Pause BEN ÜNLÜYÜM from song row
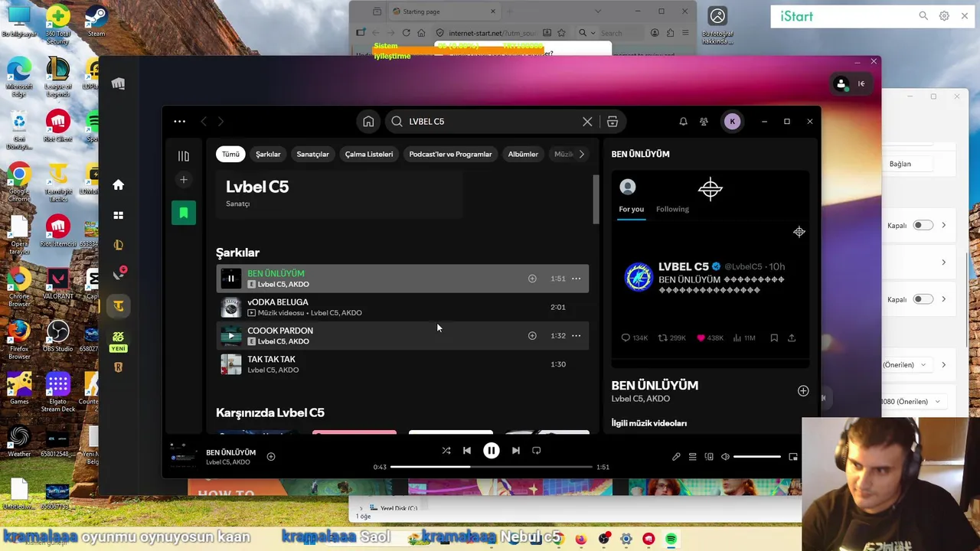Image resolution: width=980 pixels, height=551 pixels. (230, 279)
